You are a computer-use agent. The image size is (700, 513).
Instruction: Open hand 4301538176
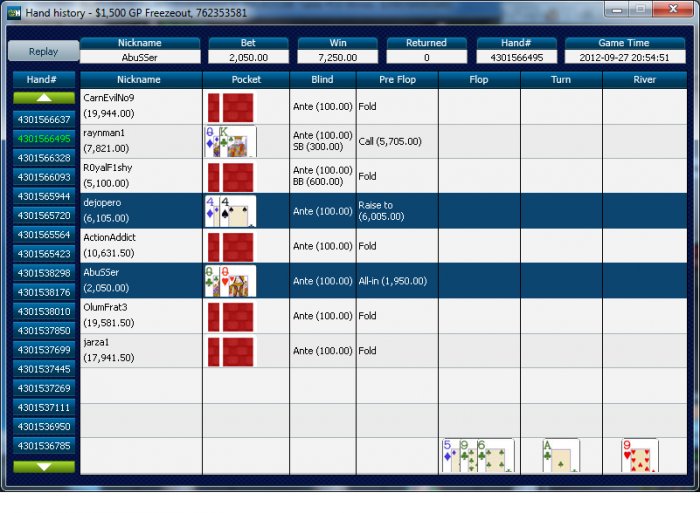click(x=44, y=292)
